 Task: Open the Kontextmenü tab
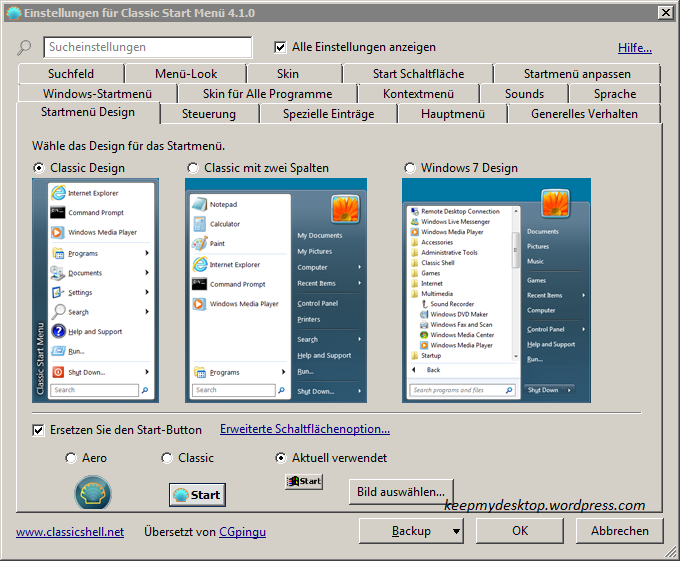point(418,94)
